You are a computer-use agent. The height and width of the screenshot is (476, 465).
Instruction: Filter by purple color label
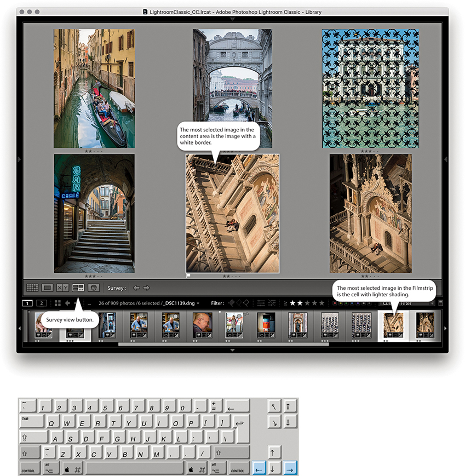coord(357,303)
